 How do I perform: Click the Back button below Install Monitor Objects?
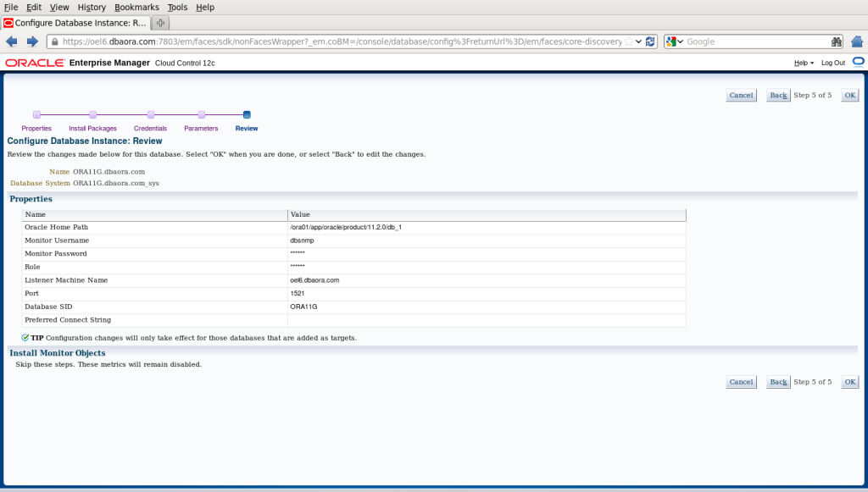click(778, 382)
